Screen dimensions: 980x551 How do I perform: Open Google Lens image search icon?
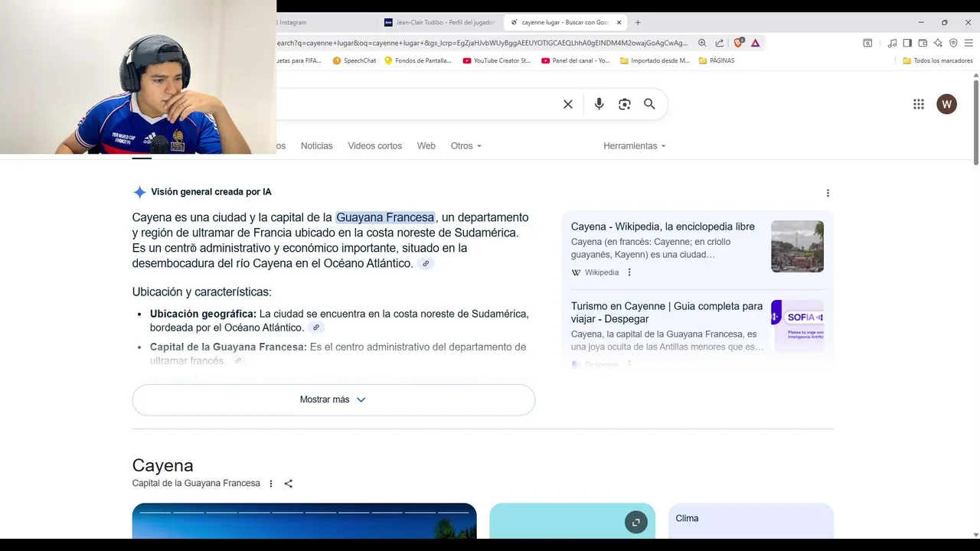(625, 104)
